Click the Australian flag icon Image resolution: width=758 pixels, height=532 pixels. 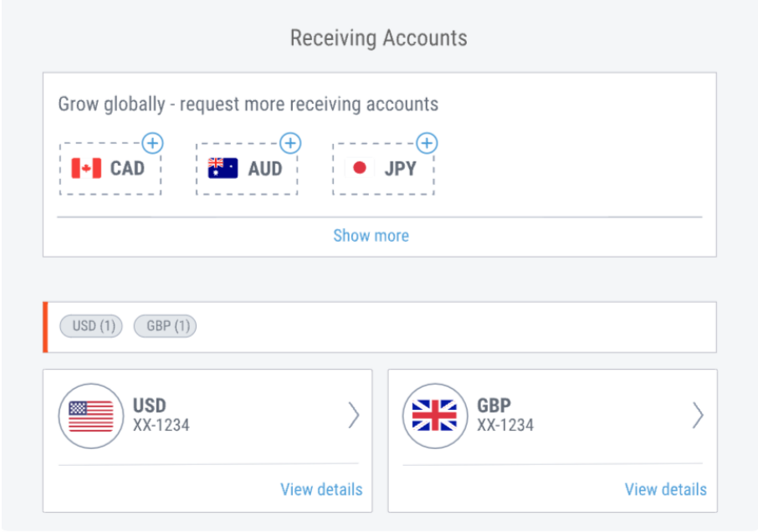223,168
